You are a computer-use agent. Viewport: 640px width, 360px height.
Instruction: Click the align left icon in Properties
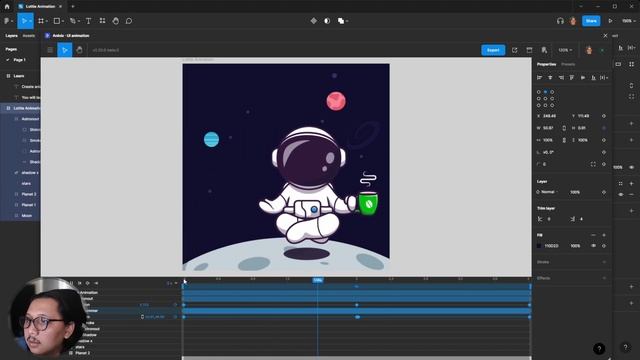click(x=539, y=78)
